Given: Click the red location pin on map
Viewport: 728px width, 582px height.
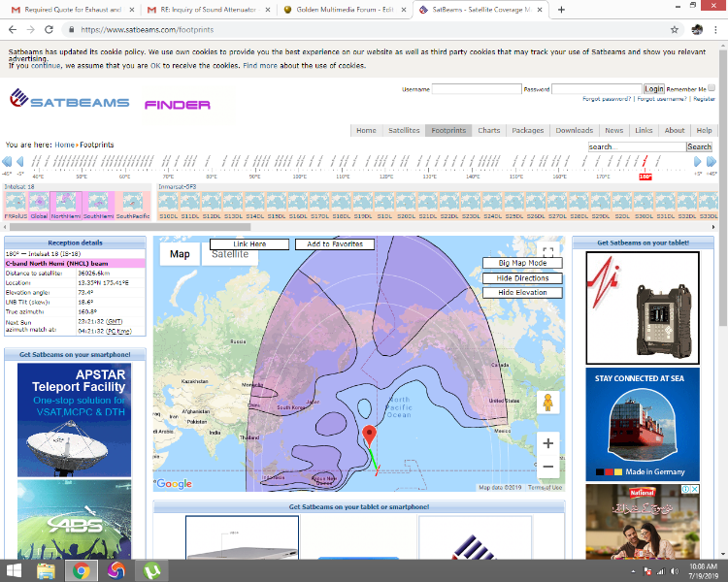Looking at the screenshot, I should tap(370, 436).
